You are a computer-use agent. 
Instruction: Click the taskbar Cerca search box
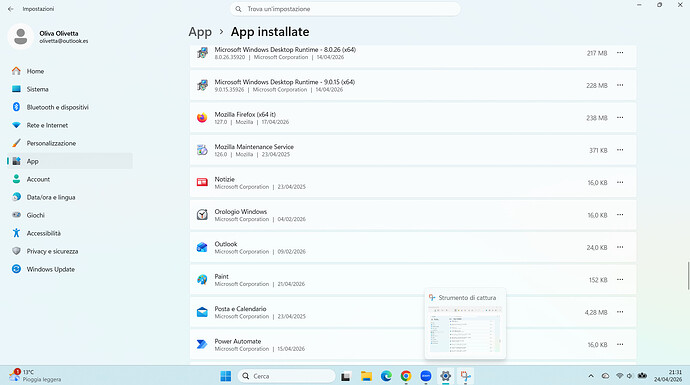click(x=286, y=376)
